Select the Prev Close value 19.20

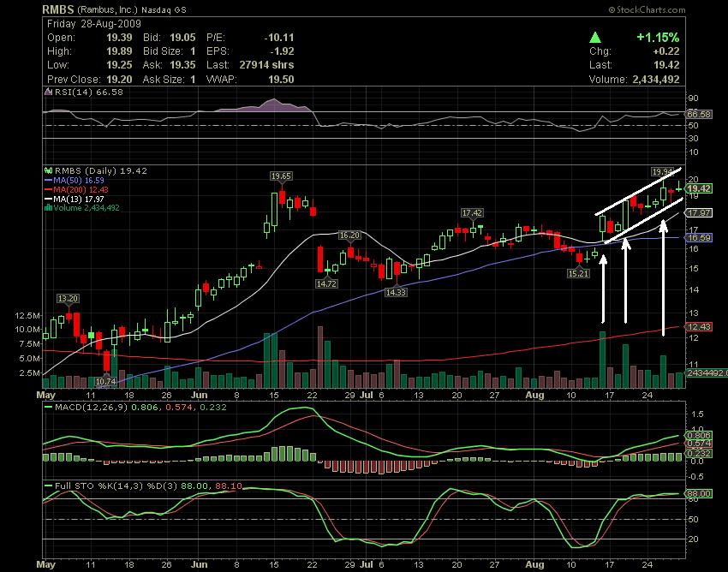tap(119, 80)
